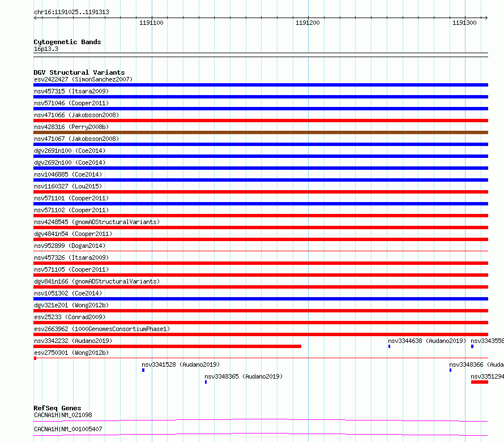Select the blue nsv1051302 variant bar

(x=260, y=299)
